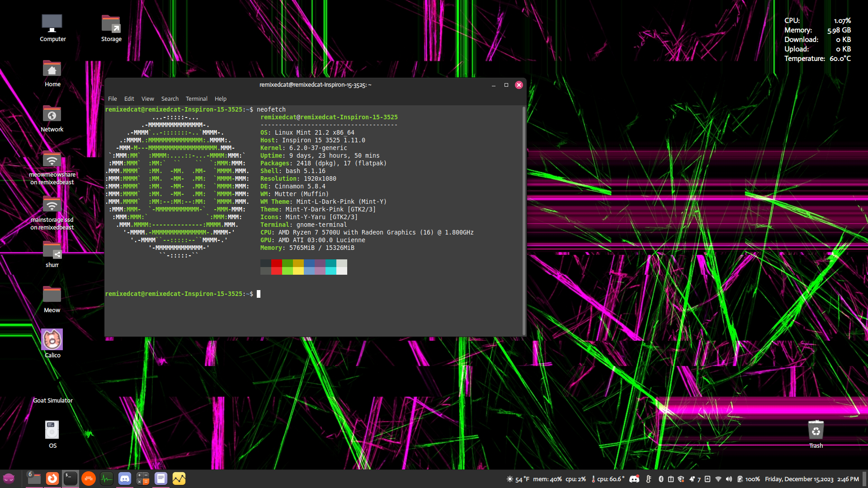Click the update manager shield icon
Viewport: 868px width, 488px height.
[681, 479]
